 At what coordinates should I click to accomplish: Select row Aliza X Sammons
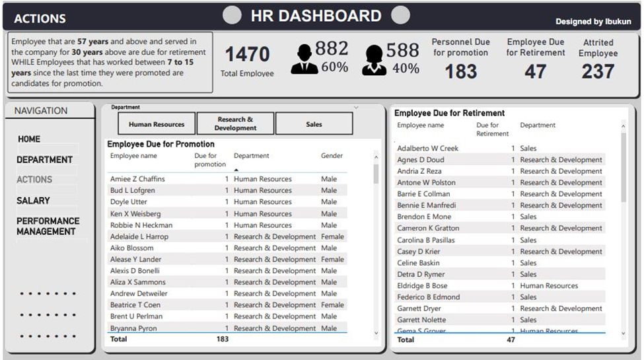coord(227,282)
